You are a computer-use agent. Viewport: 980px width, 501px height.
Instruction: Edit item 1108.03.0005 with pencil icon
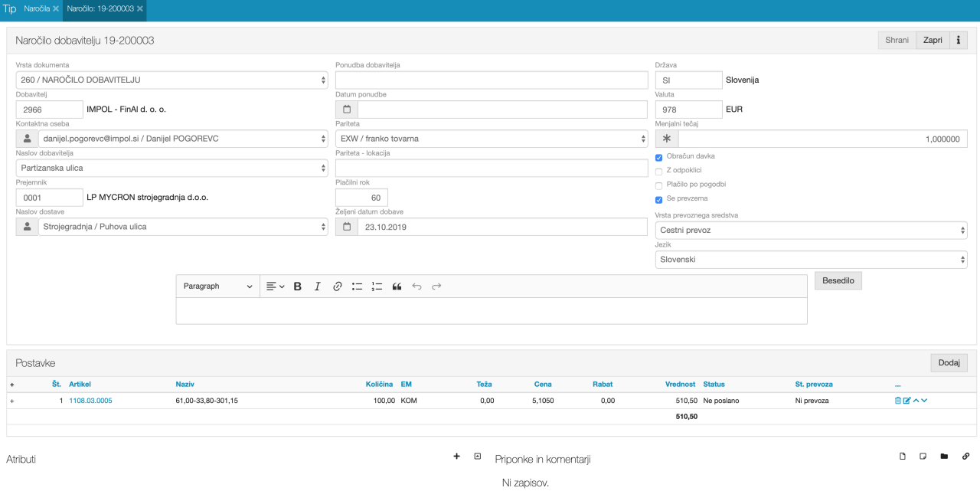point(907,401)
